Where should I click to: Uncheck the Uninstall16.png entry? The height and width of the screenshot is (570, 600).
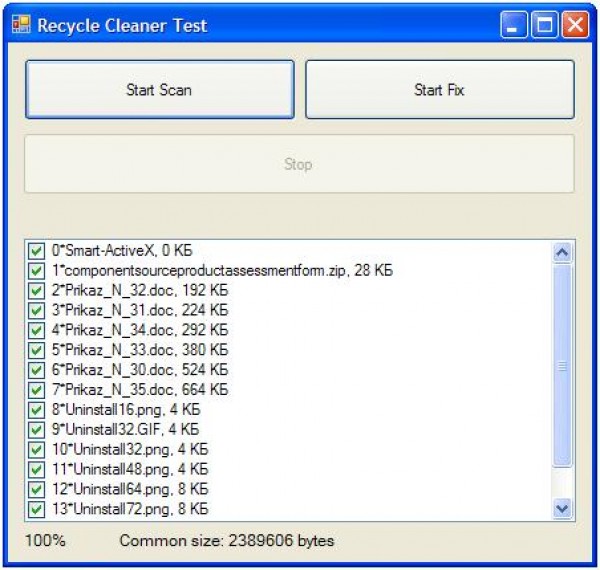[x=37, y=409]
